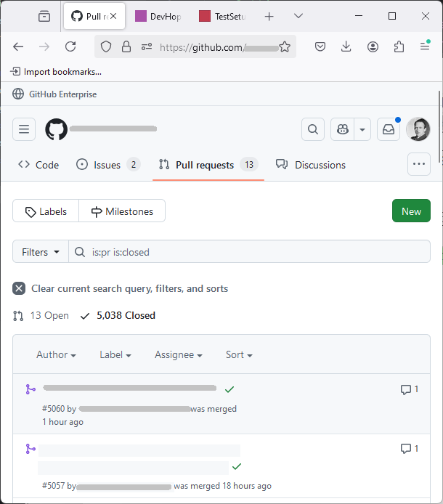
Task: Expand the Assignee filter dropdown
Action: click(x=179, y=354)
